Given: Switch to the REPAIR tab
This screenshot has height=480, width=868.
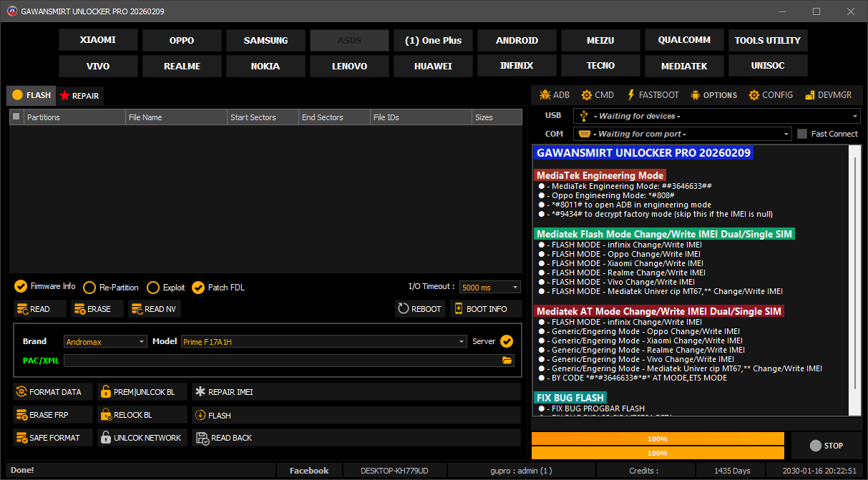Looking at the screenshot, I should point(79,95).
